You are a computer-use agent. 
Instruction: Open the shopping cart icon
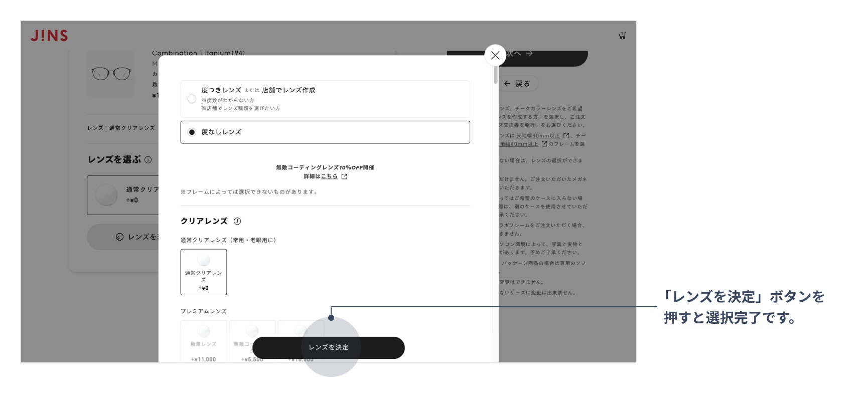point(622,36)
